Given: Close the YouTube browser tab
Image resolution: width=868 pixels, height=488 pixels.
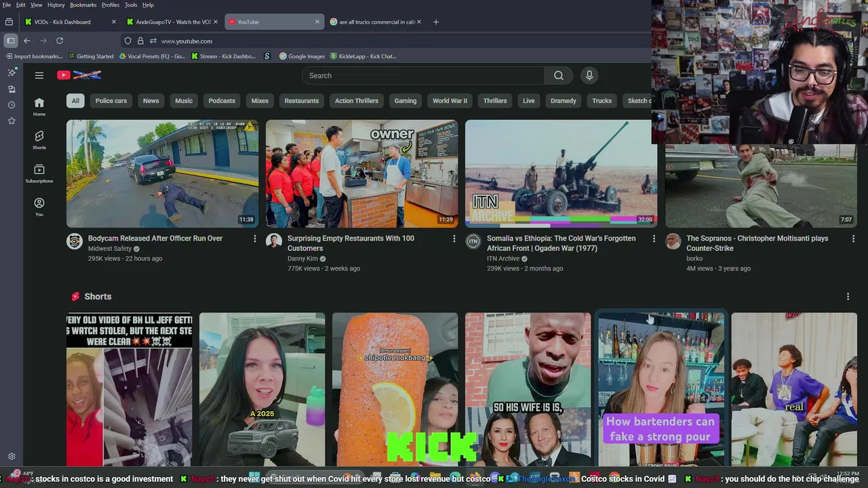Looking at the screenshot, I should tap(317, 22).
